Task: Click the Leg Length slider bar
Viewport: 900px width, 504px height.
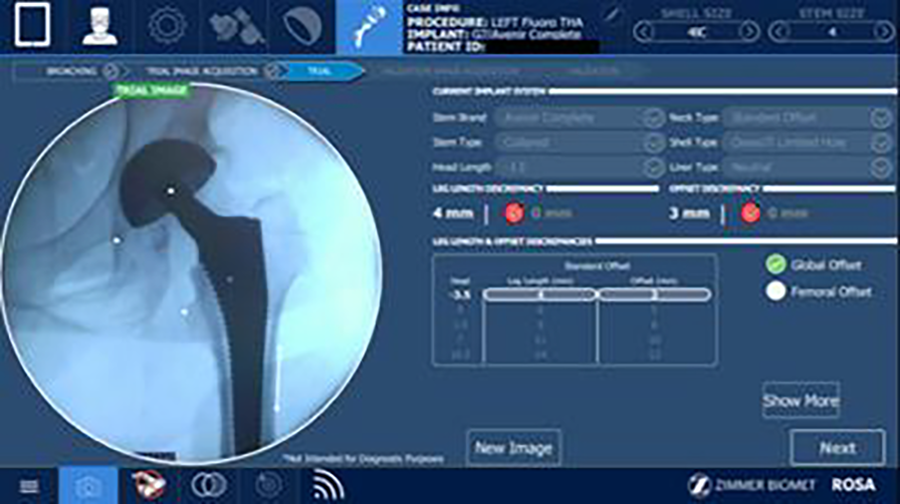Action: (x=540, y=295)
